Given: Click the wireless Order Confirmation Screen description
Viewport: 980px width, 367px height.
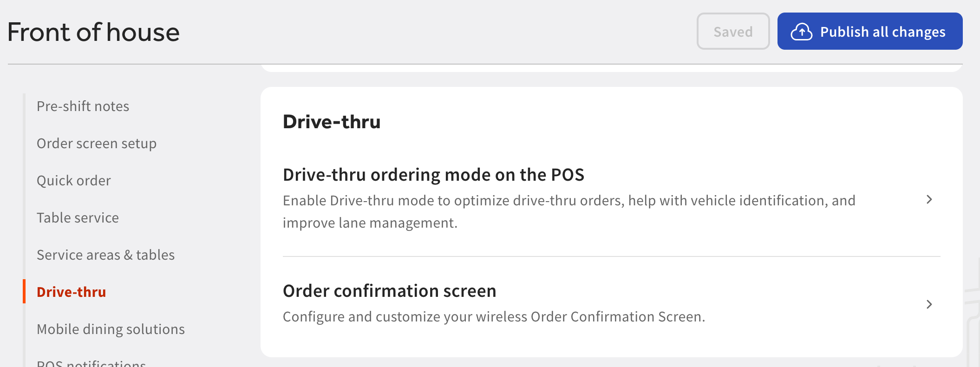Looking at the screenshot, I should click(494, 316).
